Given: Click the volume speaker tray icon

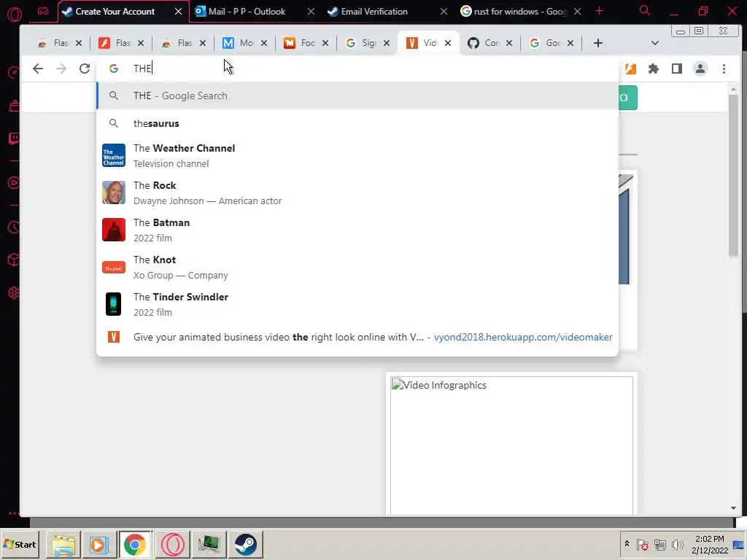Looking at the screenshot, I should tap(677, 544).
